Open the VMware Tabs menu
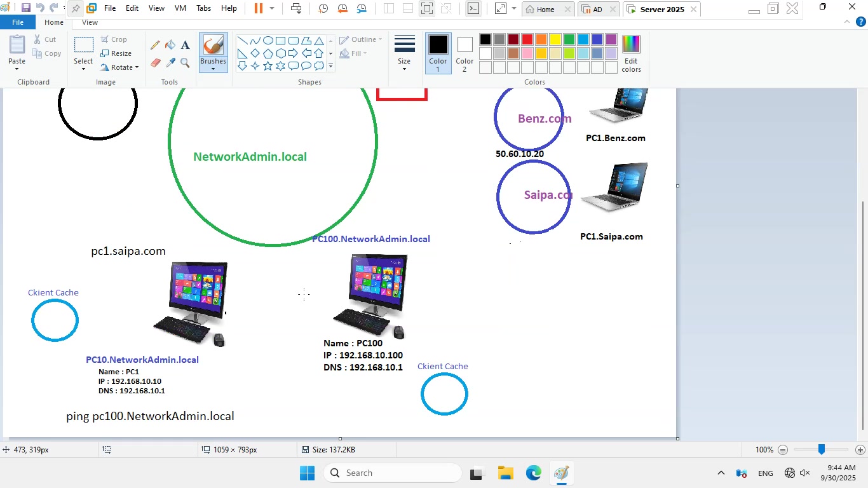 tap(204, 8)
